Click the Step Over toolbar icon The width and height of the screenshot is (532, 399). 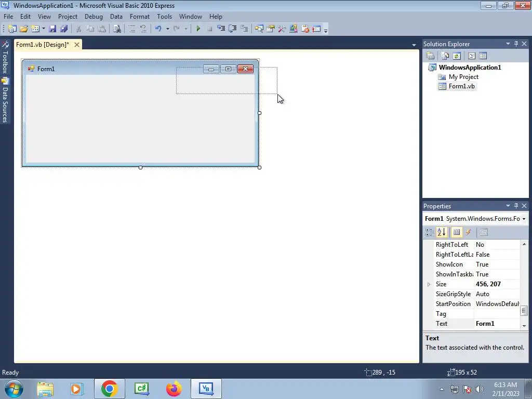[233, 29]
